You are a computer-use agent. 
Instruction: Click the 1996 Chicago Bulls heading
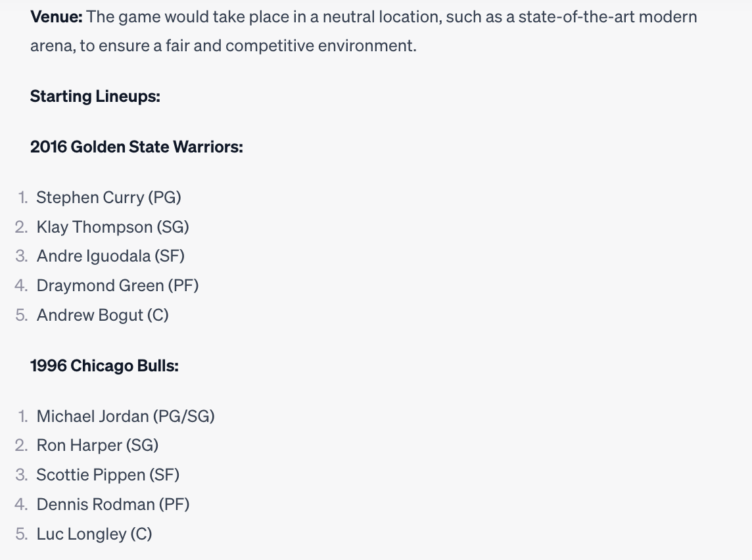point(105,366)
